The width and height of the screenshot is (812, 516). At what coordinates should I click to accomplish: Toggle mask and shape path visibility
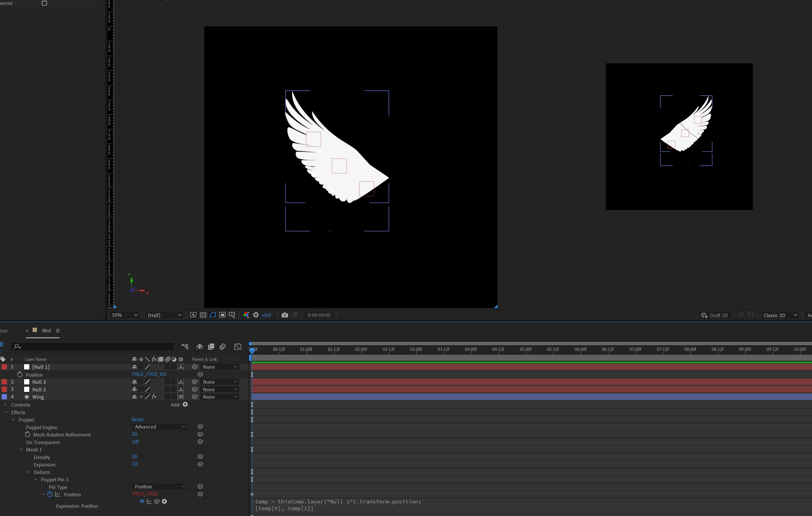coord(213,315)
